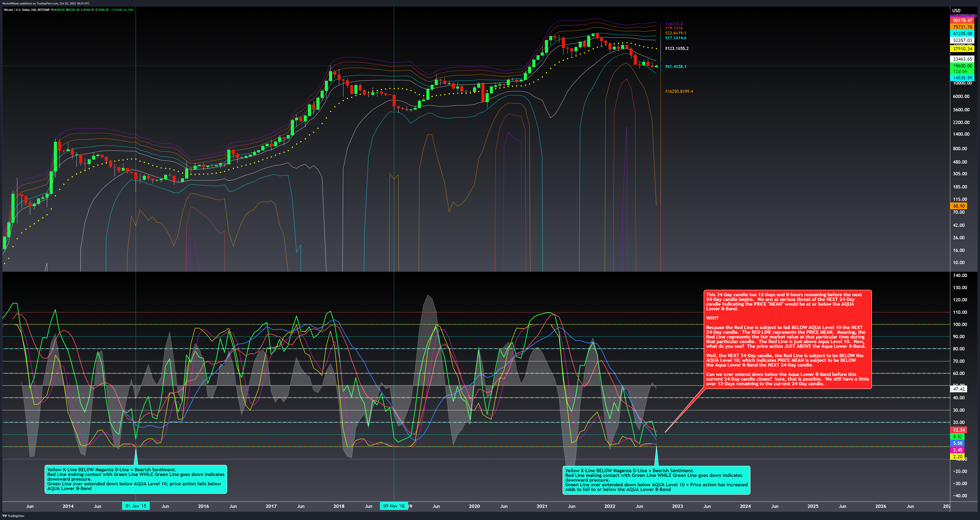Screen dimensions: 980x520
Task: Click the orange ⇧16250.8⇩99.4 band label
Action: (x=679, y=91)
